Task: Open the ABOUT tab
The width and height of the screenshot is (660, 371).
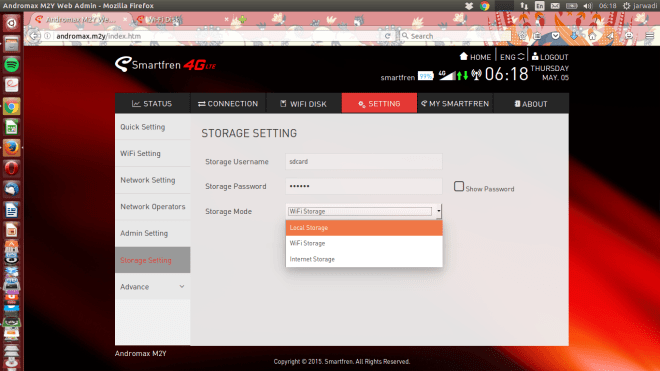Action: pyautogui.click(x=531, y=104)
